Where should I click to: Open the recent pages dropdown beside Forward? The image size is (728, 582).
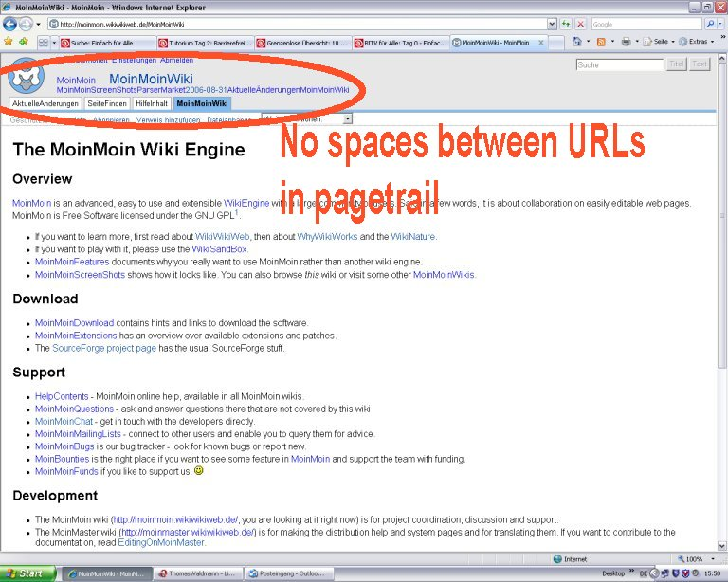coord(39,24)
